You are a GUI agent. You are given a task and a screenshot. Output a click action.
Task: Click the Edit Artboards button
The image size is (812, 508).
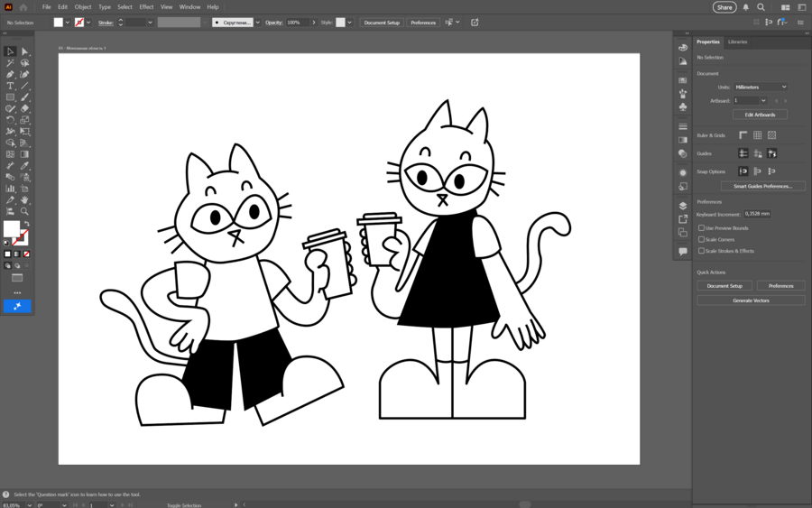click(760, 115)
